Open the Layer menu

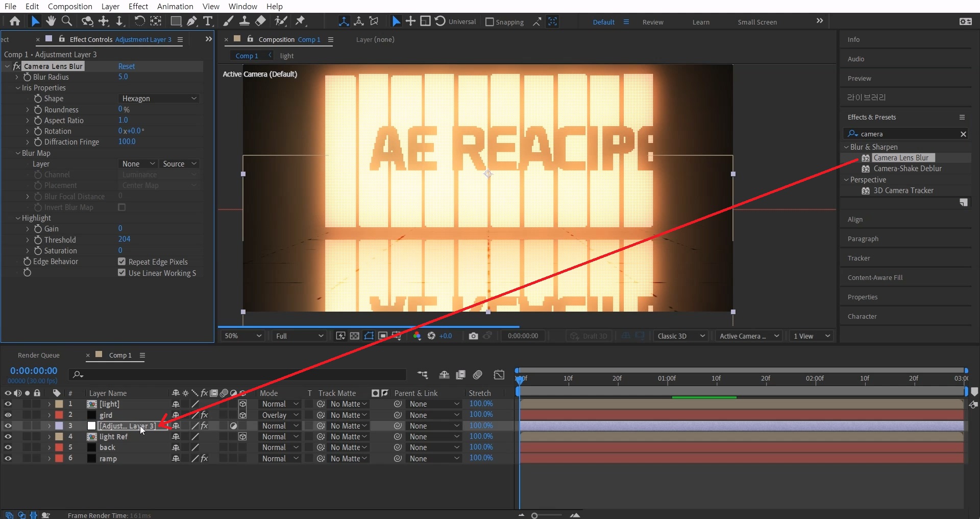110,6
